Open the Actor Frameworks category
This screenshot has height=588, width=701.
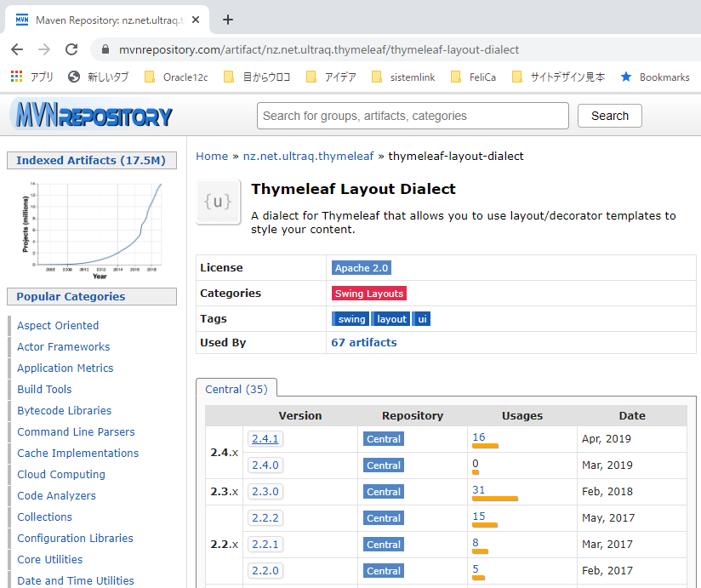64,346
